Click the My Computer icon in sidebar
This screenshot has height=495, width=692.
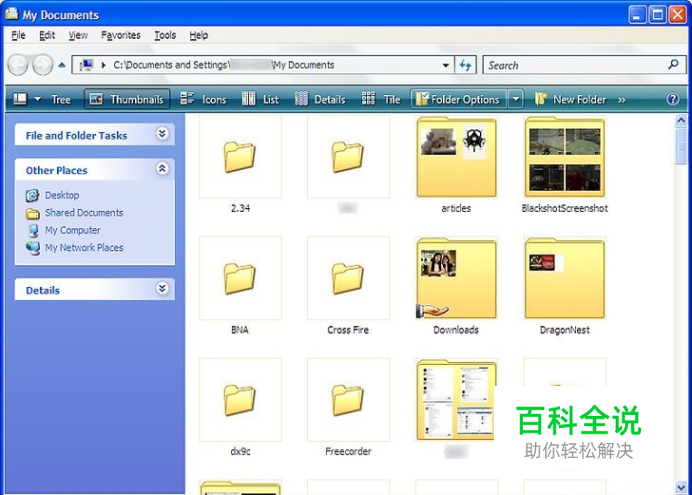[x=33, y=231]
